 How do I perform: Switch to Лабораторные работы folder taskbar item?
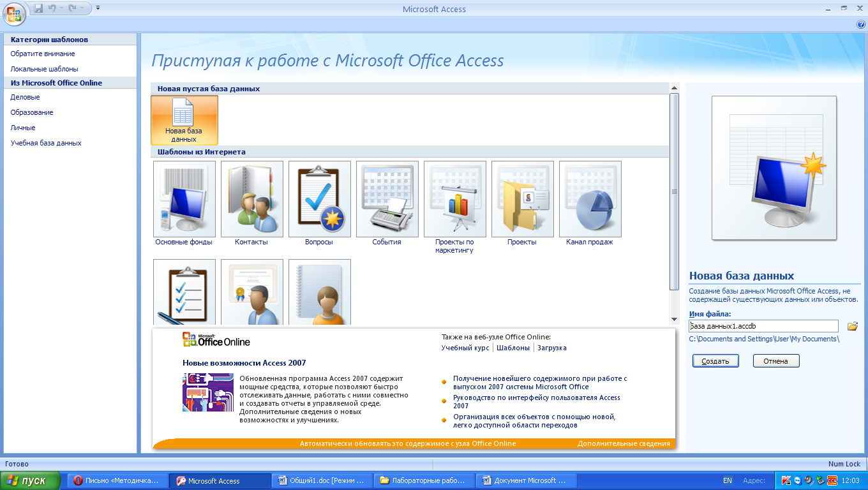(x=424, y=480)
